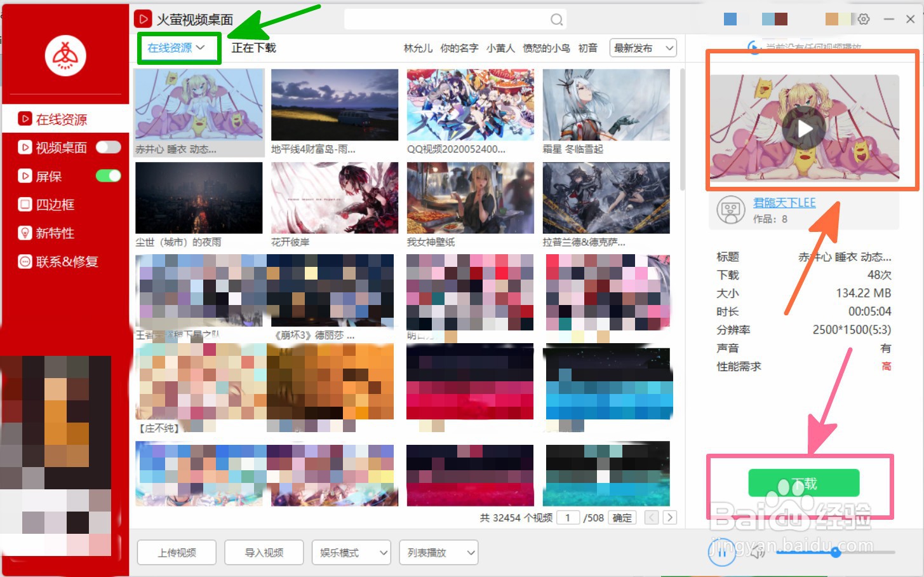The height and width of the screenshot is (577, 924).
Task: Click the 小黄人 tag
Action: (x=500, y=48)
